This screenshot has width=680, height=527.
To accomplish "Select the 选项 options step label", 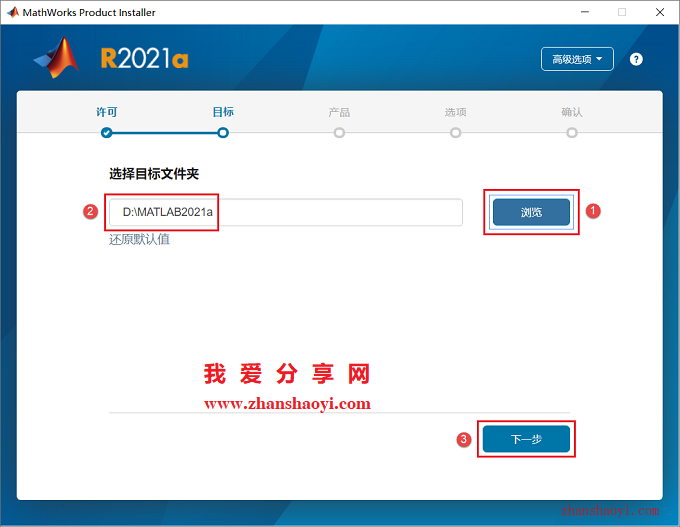I will [455, 112].
